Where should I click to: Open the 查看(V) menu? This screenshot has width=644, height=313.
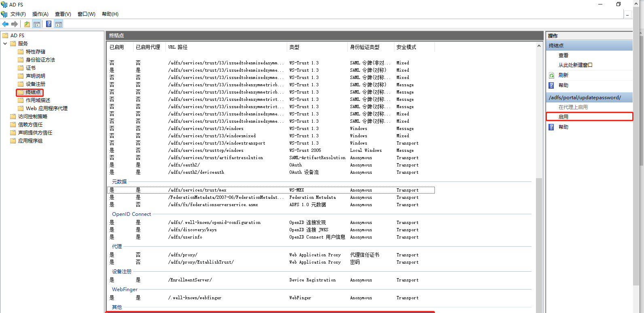tap(63, 14)
